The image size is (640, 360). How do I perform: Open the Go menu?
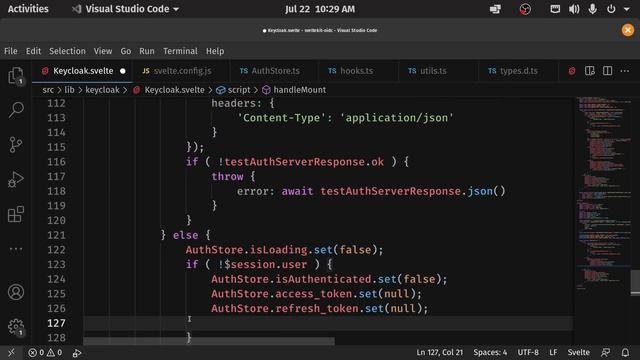(126, 51)
